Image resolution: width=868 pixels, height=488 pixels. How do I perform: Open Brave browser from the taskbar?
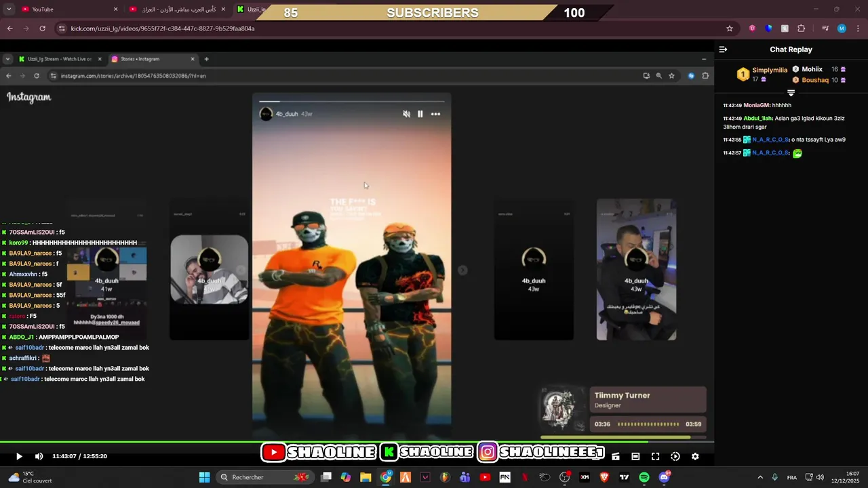pyautogui.click(x=604, y=477)
